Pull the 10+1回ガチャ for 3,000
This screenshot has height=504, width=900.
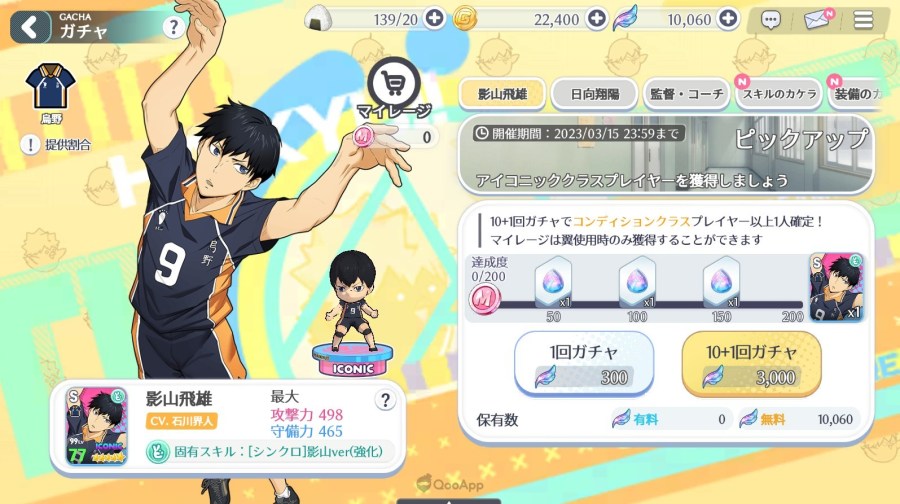click(x=751, y=363)
